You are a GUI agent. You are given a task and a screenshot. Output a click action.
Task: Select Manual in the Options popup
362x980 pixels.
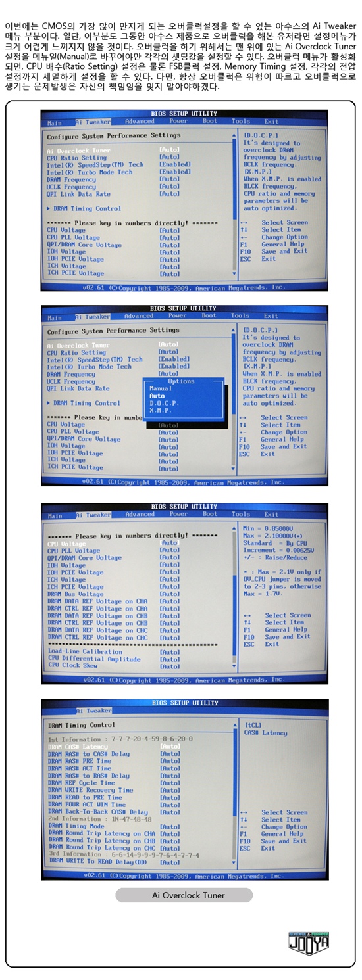(x=161, y=389)
